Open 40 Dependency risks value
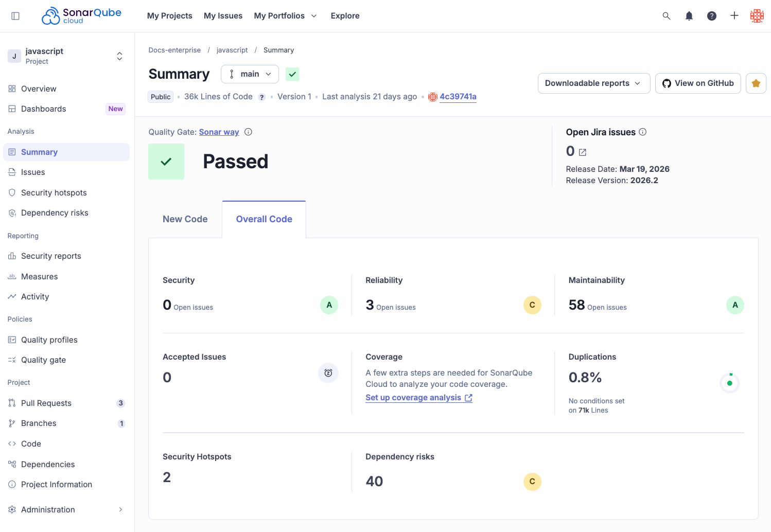 374,482
